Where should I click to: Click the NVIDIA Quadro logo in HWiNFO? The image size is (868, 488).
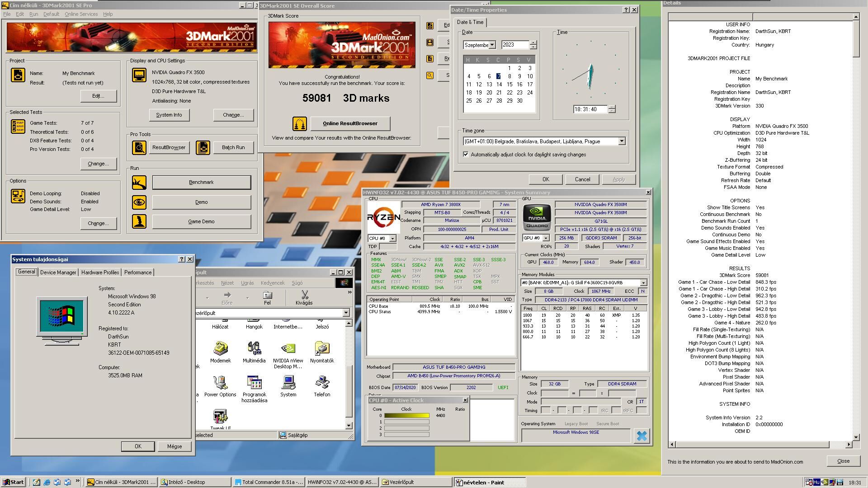pos(537,217)
